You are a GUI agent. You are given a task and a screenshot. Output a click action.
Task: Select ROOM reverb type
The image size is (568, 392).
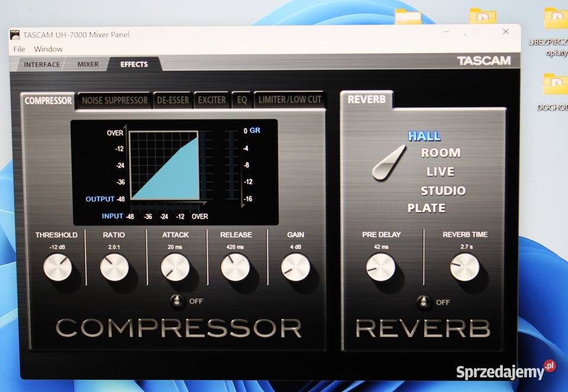pyautogui.click(x=441, y=153)
